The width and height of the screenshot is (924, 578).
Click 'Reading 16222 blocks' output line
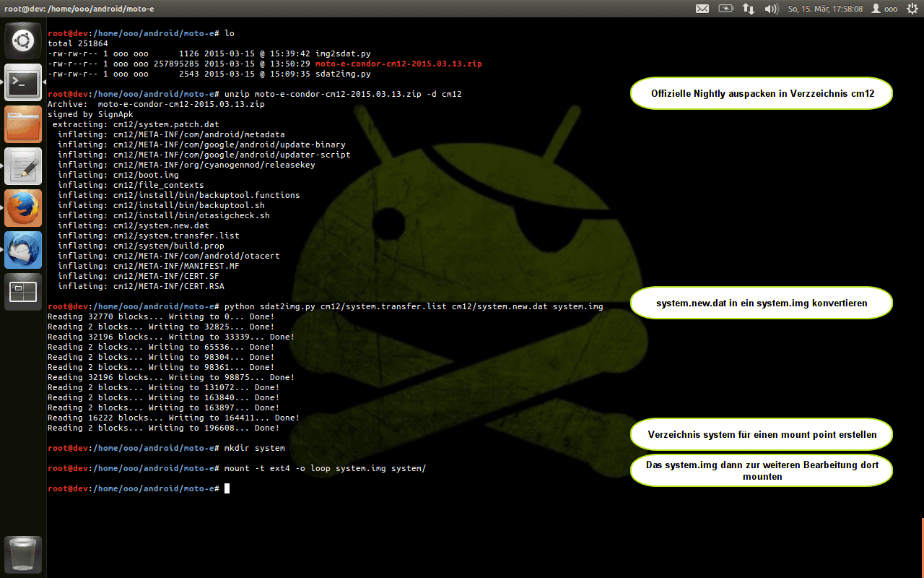[x=174, y=418]
